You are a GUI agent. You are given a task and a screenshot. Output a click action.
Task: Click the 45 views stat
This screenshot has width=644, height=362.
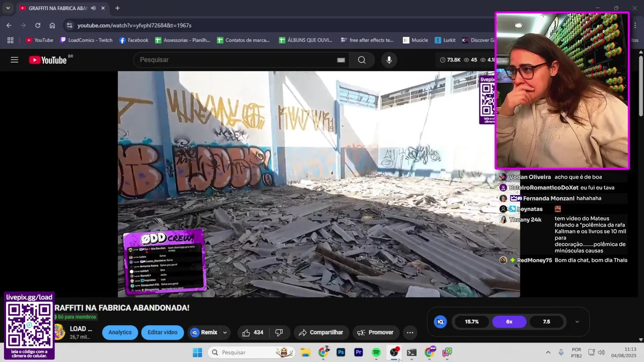pos(469,60)
